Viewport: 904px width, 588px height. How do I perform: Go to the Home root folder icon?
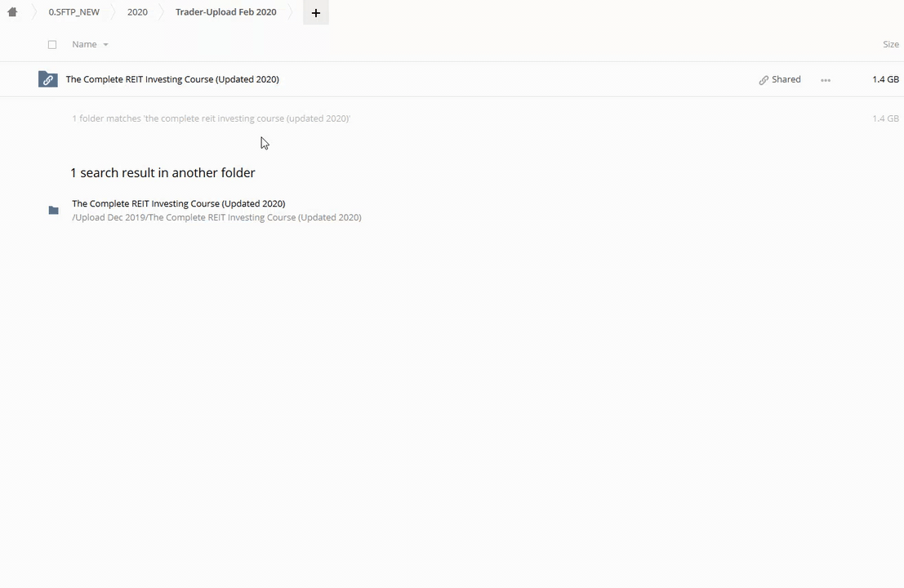(x=12, y=12)
